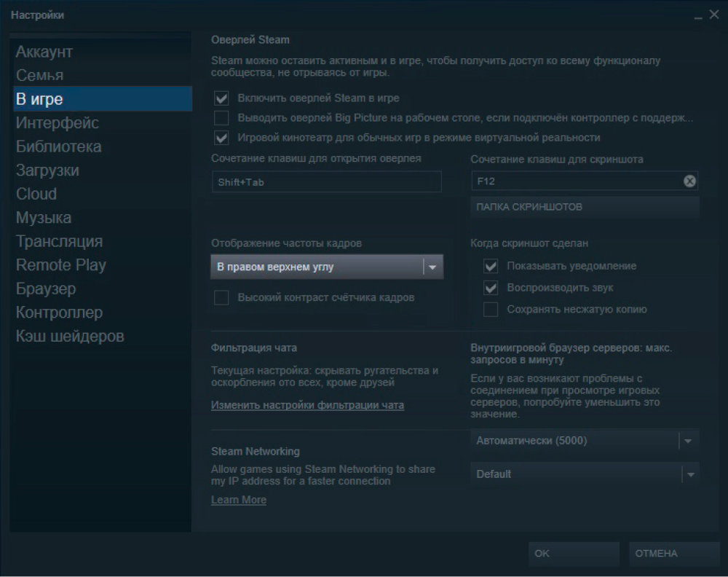Open the 'Default' Steam Networking dropdown
Viewport: 728px width, 577px height.
585,474
